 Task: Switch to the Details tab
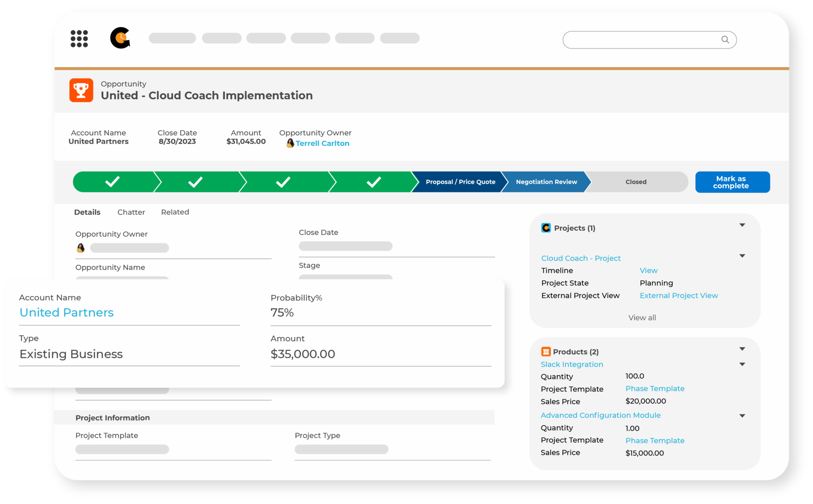coord(87,212)
